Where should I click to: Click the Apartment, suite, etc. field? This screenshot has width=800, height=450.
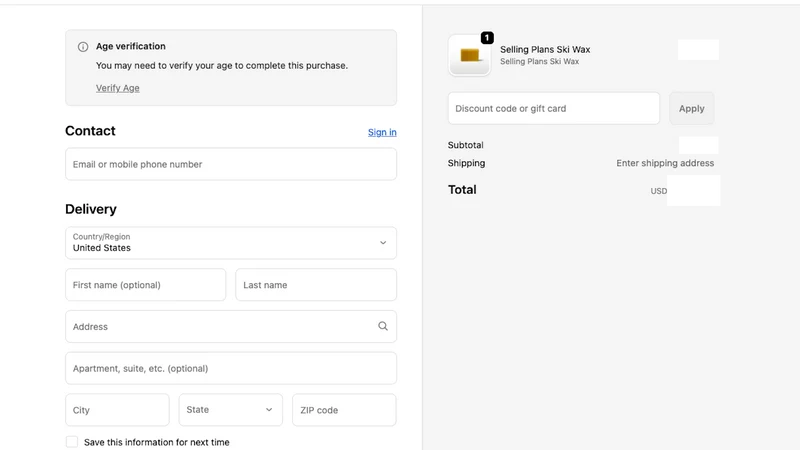click(231, 368)
